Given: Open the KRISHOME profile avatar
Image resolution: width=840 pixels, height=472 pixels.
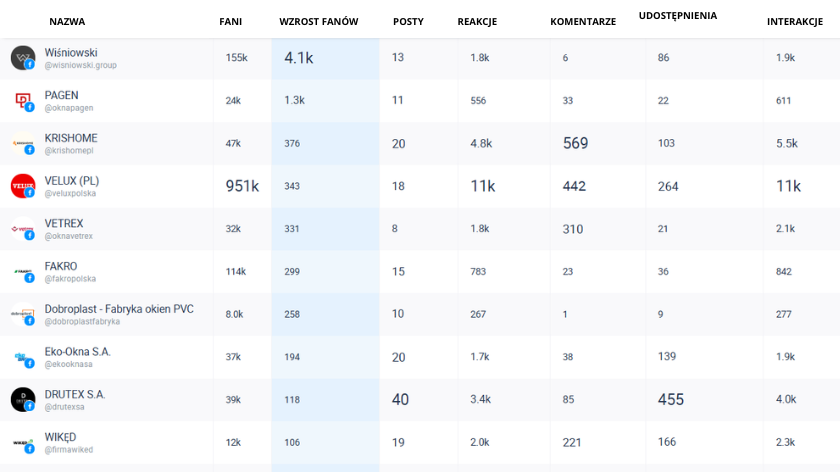Looking at the screenshot, I should tap(23, 143).
